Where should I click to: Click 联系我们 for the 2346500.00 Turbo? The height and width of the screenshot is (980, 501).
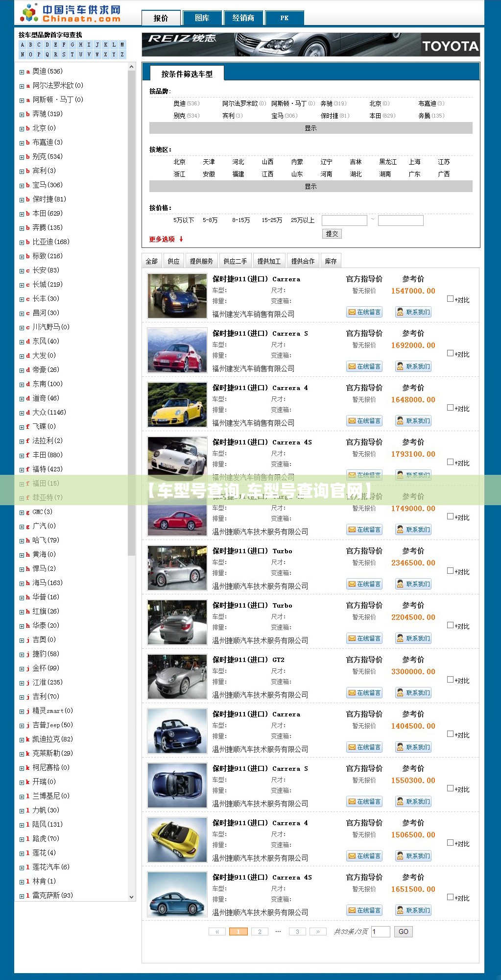pyautogui.click(x=413, y=584)
